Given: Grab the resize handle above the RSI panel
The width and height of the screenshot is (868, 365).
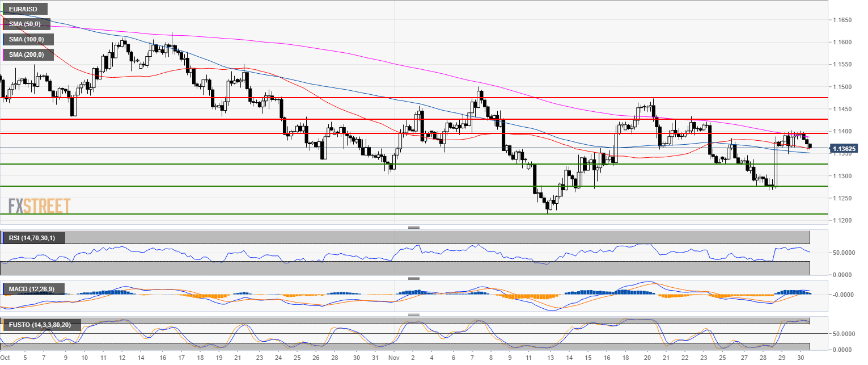Looking at the screenshot, I should click(x=414, y=227).
